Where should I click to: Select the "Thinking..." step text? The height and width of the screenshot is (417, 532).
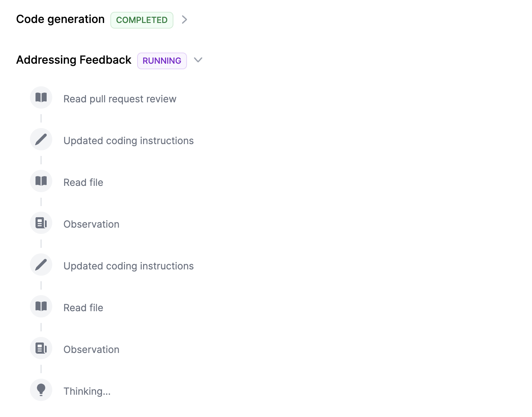coord(87,391)
